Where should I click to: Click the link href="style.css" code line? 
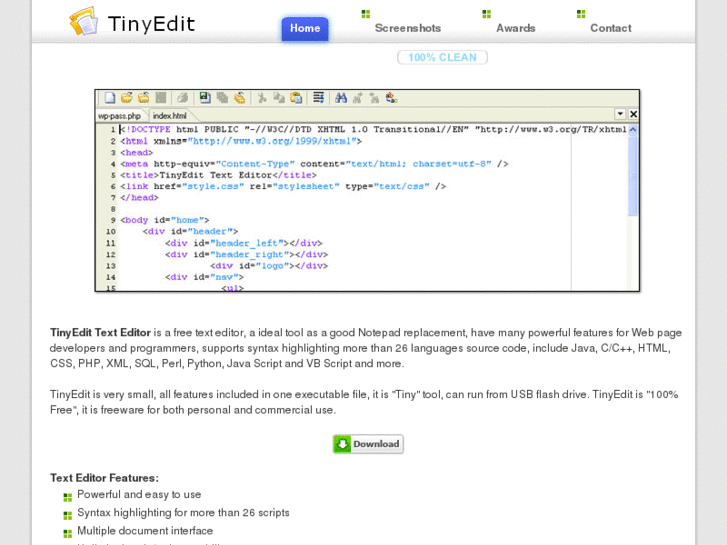pos(283,186)
